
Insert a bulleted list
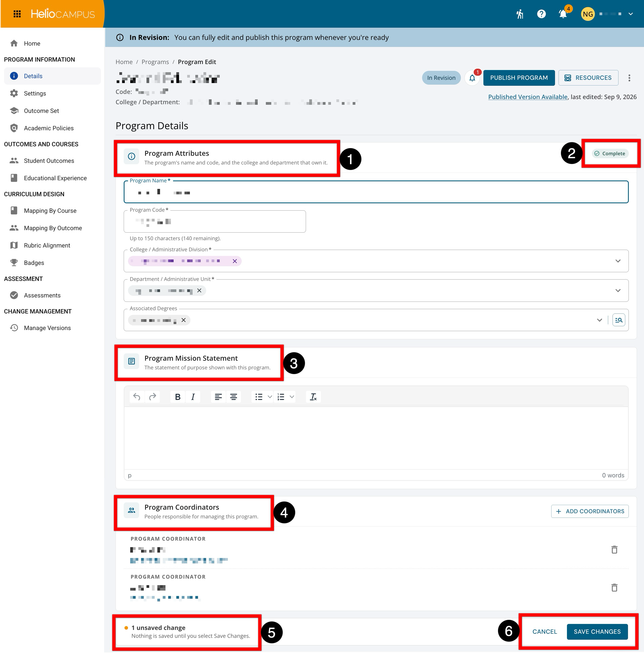point(259,397)
